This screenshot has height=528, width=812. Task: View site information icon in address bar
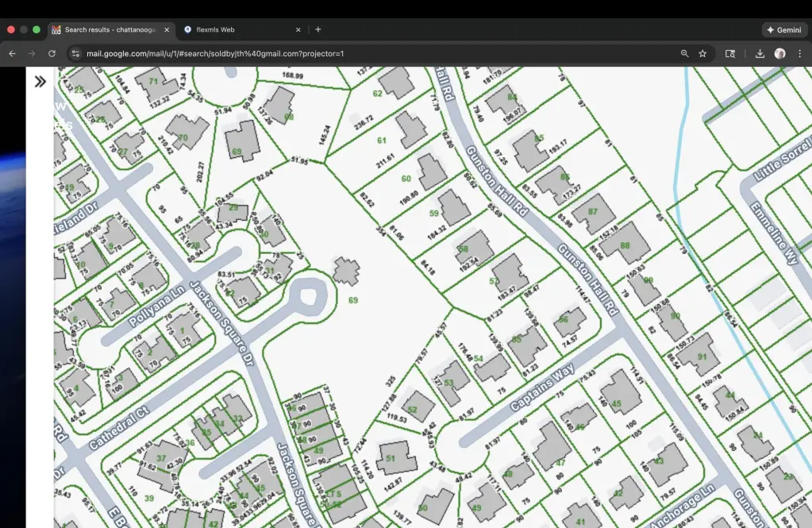point(75,53)
